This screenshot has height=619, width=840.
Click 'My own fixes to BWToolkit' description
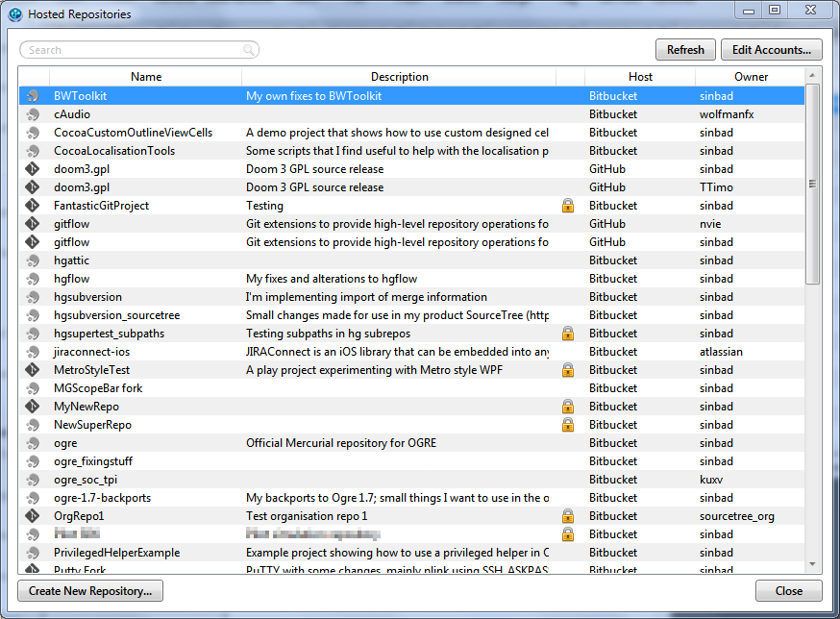click(x=313, y=96)
